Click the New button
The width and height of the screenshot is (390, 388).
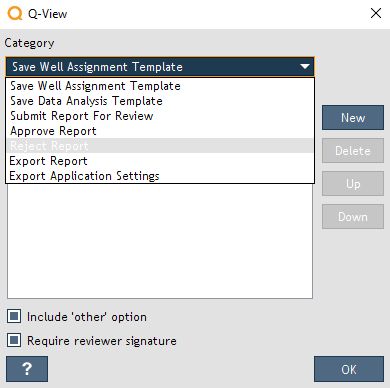353,118
